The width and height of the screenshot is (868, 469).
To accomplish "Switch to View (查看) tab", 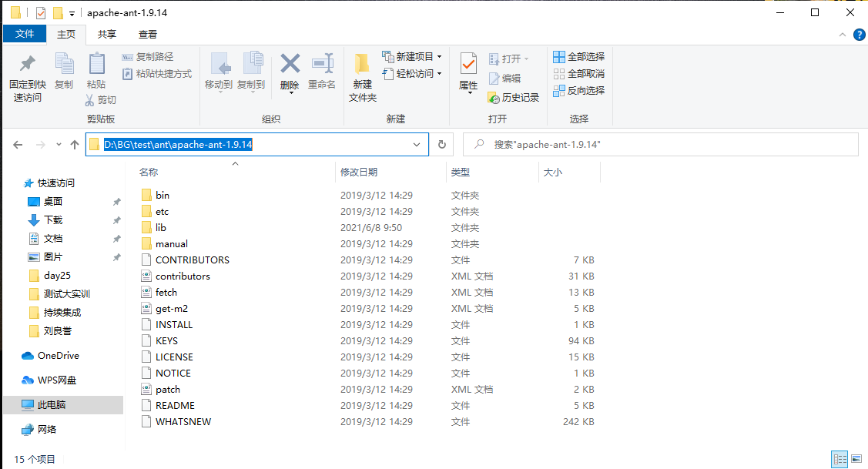I will (148, 35).
